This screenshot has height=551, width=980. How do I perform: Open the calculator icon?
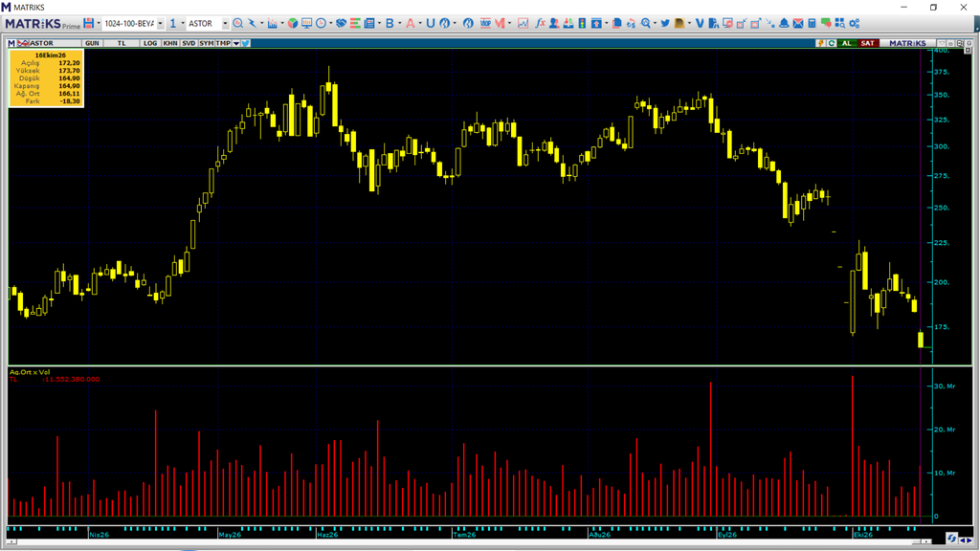click(812, 23)
